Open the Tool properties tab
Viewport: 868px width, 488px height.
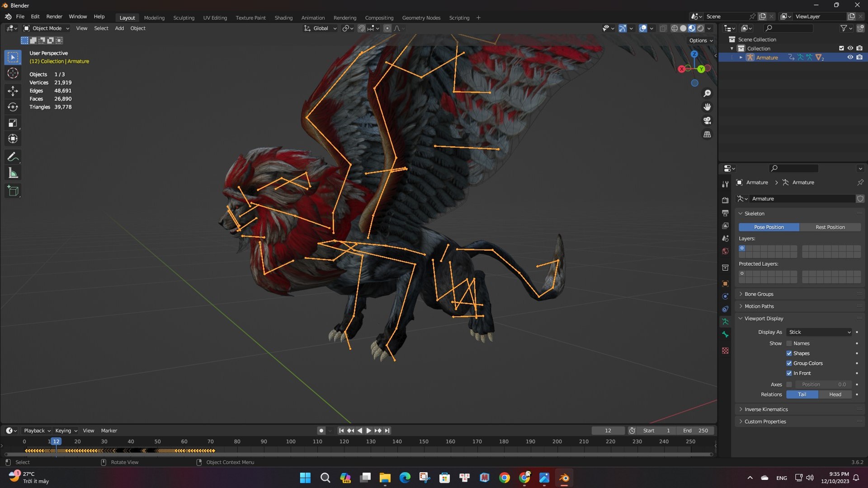tap(725, 184)
